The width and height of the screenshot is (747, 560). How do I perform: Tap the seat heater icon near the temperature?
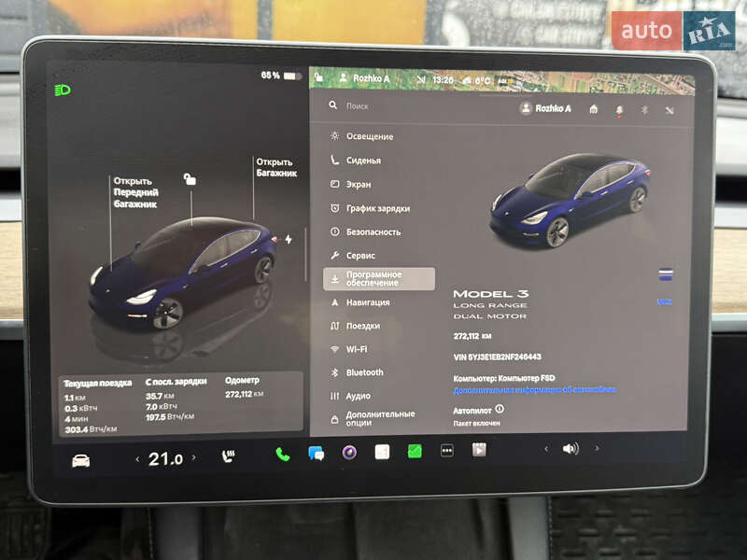[x=228, y=457]
